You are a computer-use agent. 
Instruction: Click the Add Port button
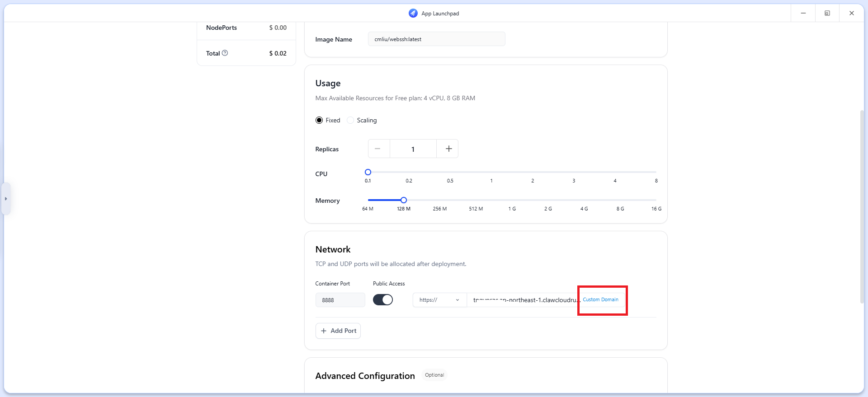338,331
